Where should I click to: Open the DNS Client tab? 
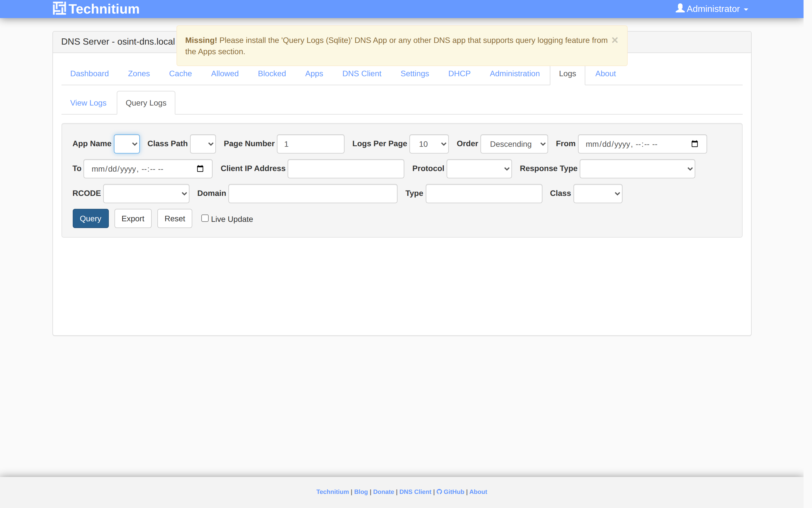click(x=362, y=74)
